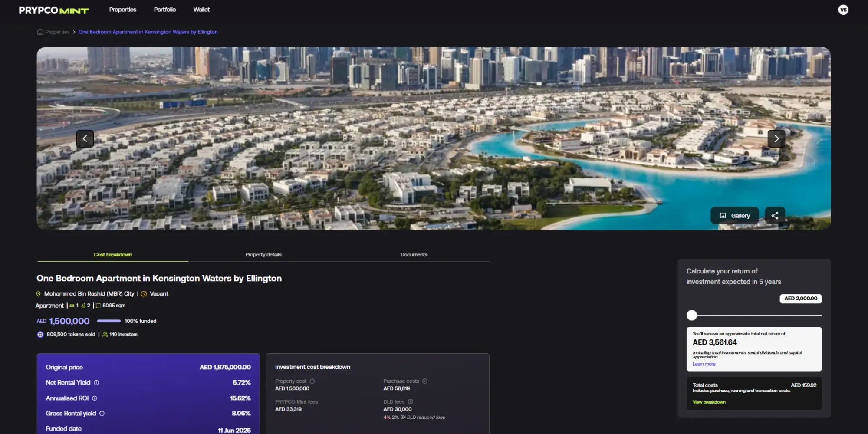Click the Purchase costs info icon
The width and height of the screenshot is (868, 434).
425,381
